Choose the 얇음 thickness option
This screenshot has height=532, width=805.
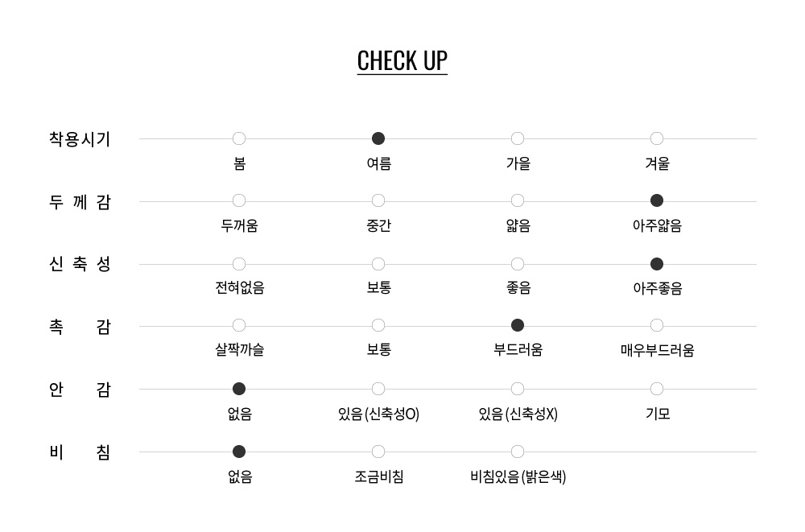(x=518, y=200)
